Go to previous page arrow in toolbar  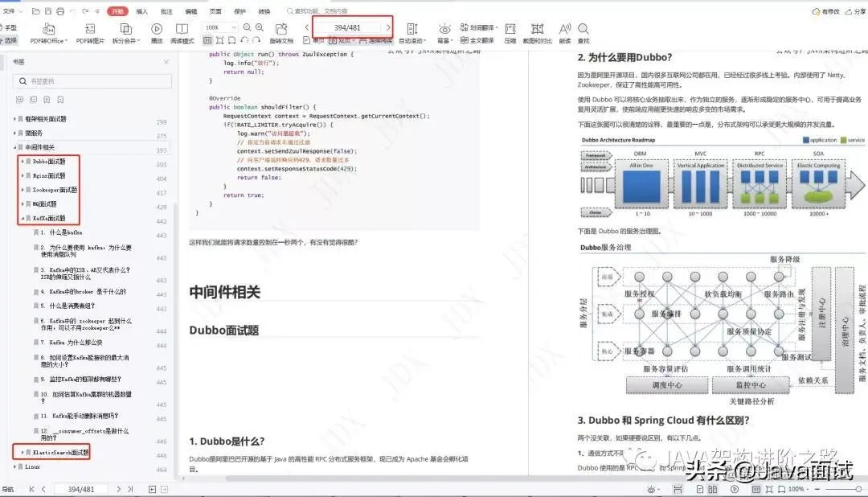point(307,27)
